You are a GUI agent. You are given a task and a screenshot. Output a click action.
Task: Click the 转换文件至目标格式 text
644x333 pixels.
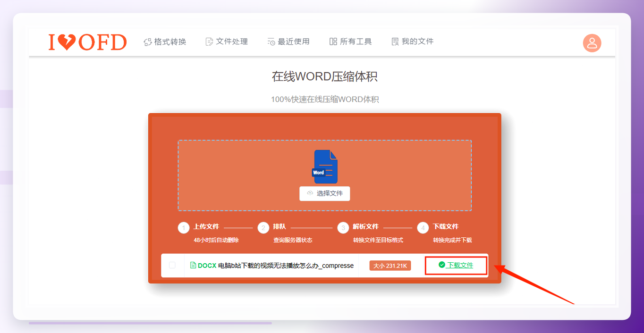point(378,240)
